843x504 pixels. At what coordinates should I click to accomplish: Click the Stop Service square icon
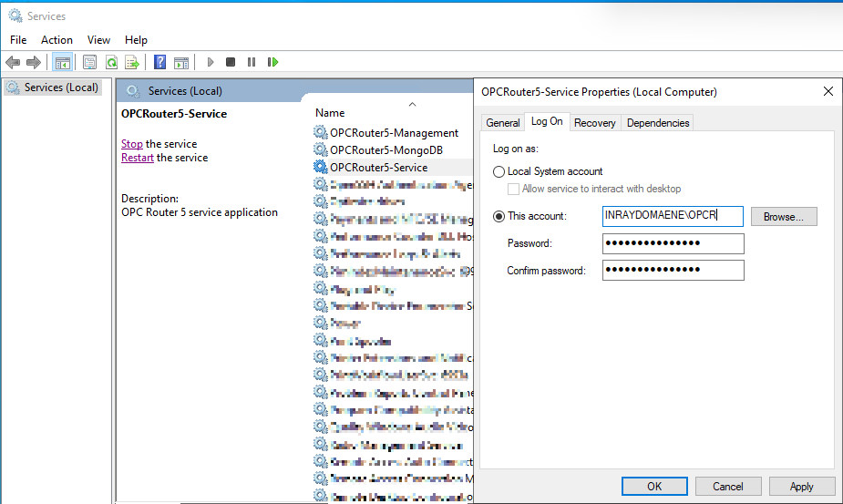point(231,62)
